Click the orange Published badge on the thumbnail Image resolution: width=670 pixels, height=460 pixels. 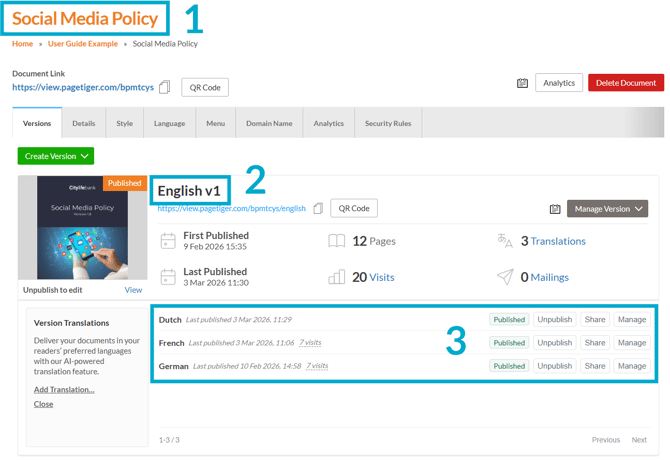point(124,183)
